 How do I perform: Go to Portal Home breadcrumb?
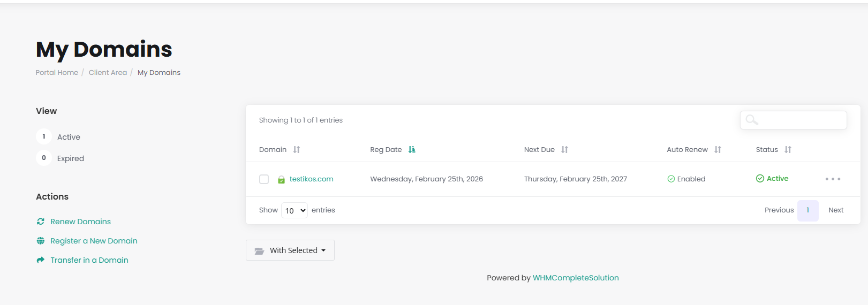click(x=57, y=73)
